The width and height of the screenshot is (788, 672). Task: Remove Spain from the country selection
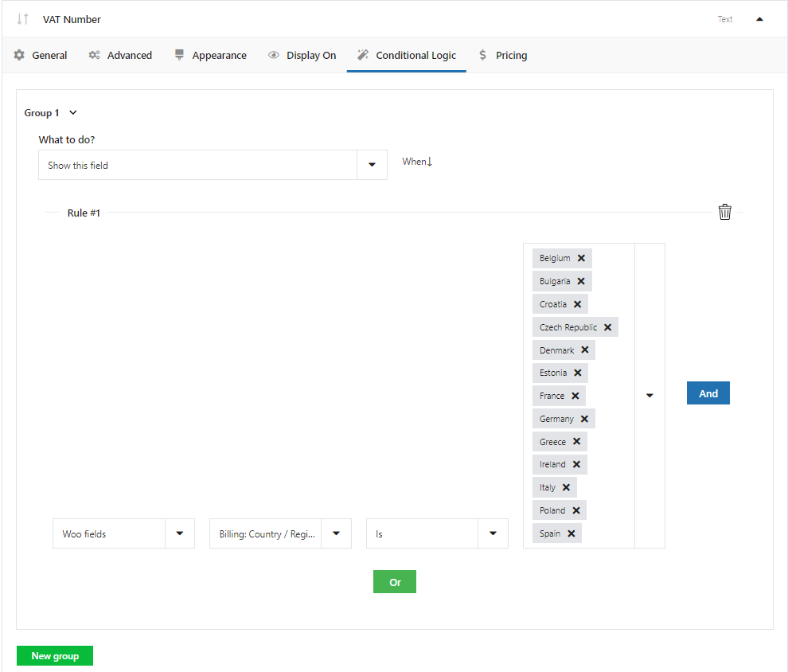[x=571, y=533]
